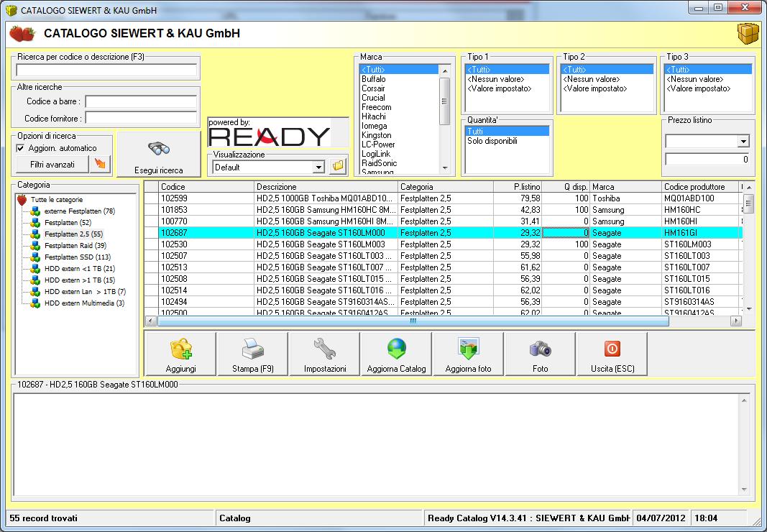
Task: Click the search by codice o descrizione field
Action: tap(106, 70)
